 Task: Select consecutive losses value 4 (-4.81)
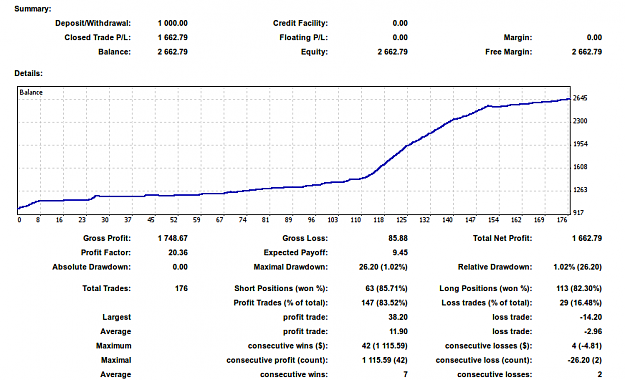[587, 346]
